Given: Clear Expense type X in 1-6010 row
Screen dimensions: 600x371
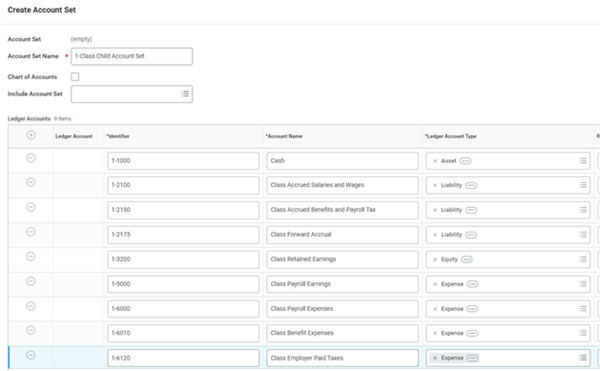Looking at the screenshot, I should pyautogui.click(x=435, y=334).
